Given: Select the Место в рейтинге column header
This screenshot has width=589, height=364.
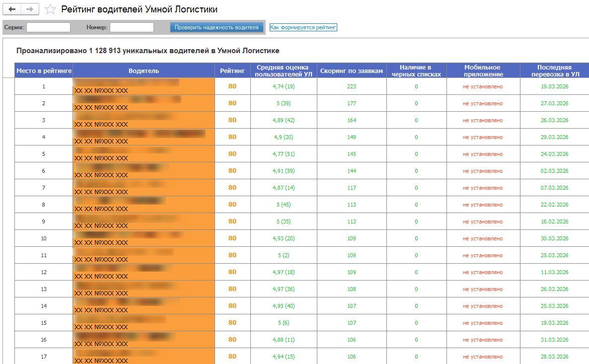Looking at the screenshot, I should (44, 71).
